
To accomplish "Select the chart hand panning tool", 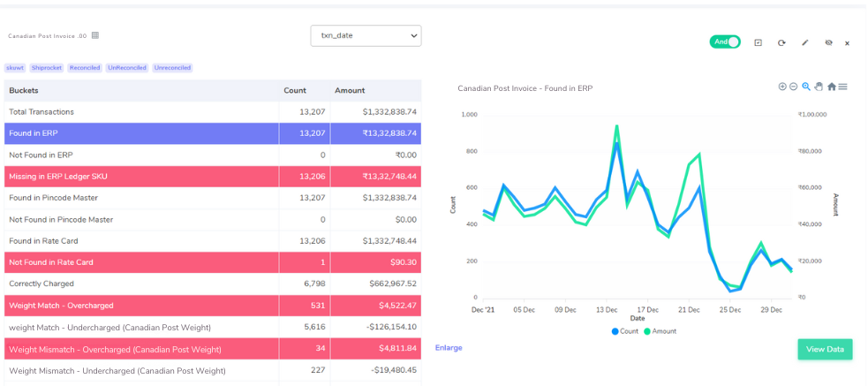I will 819,87.
